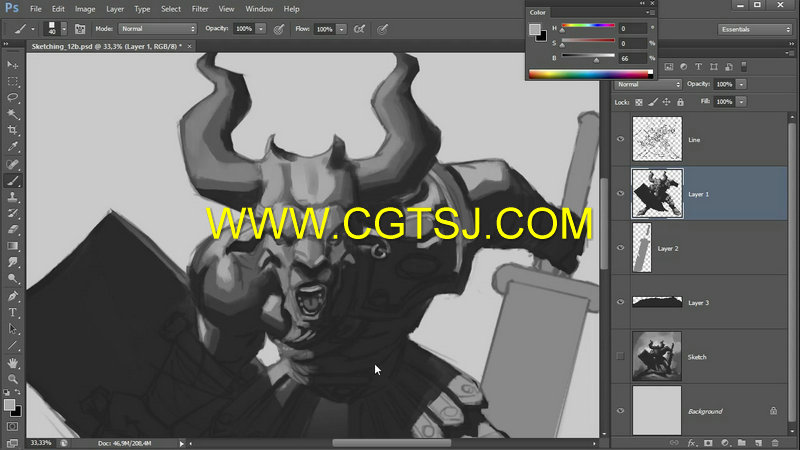Select the Zoom tool
Viewport: 800px width, 450px height.
pos(13,379)
